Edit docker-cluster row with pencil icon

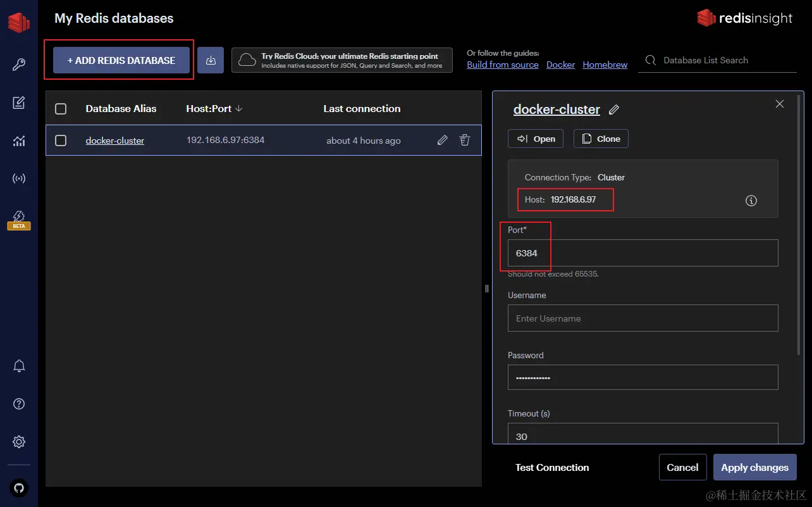443,140
